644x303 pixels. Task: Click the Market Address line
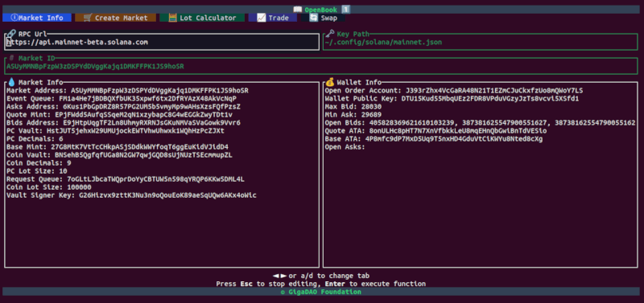[127, 90]
